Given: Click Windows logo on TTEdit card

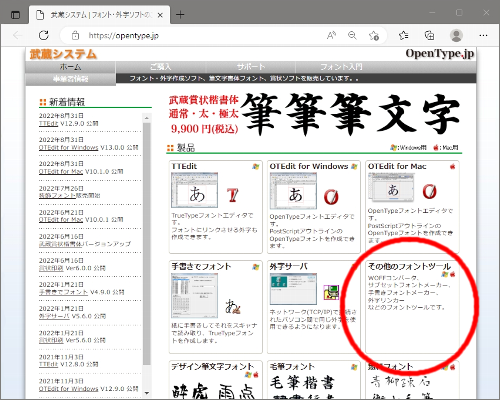Looking at the screenshot, I should pos(256,166).
